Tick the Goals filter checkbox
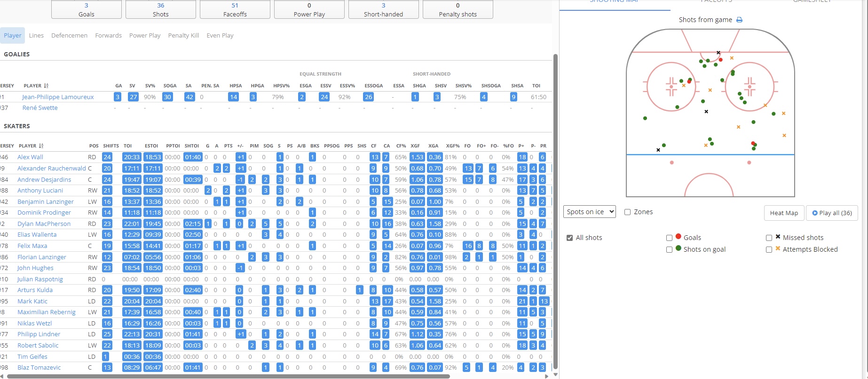Screen dimensions: 868x379 coord(669,238)
